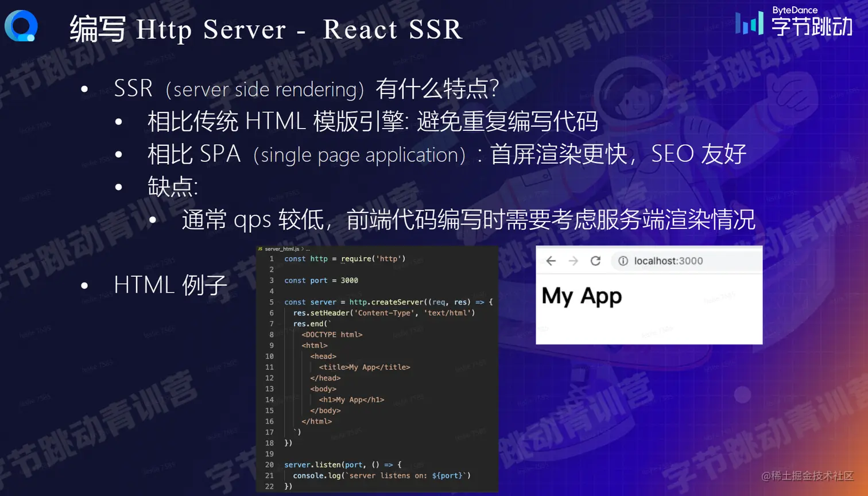
Task: Focus the localhost:3000 address field
Action: tap(687, 261)
